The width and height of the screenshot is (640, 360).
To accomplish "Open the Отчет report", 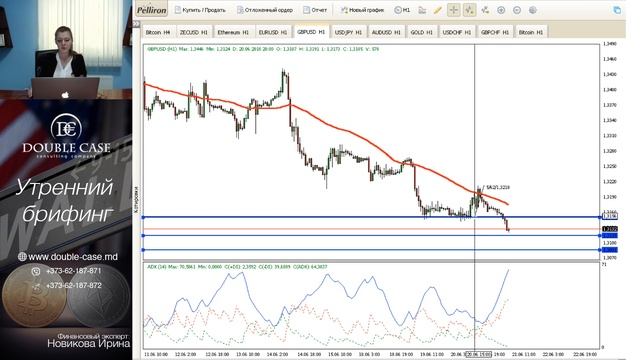I will (x=315, y=10).
